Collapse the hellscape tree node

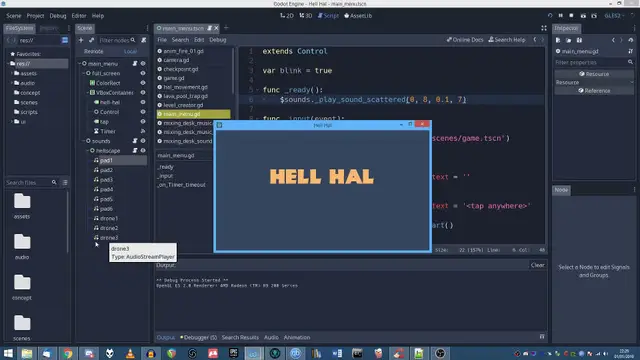[87, 151]
